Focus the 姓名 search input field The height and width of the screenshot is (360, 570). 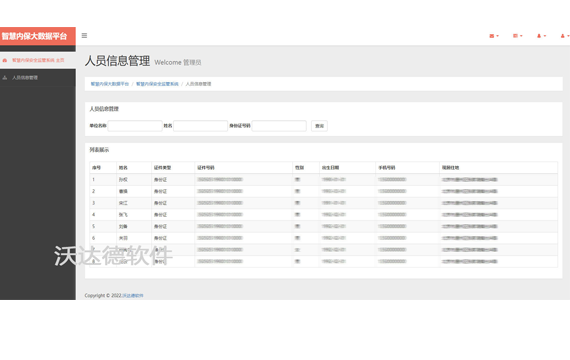coord(201,126)
